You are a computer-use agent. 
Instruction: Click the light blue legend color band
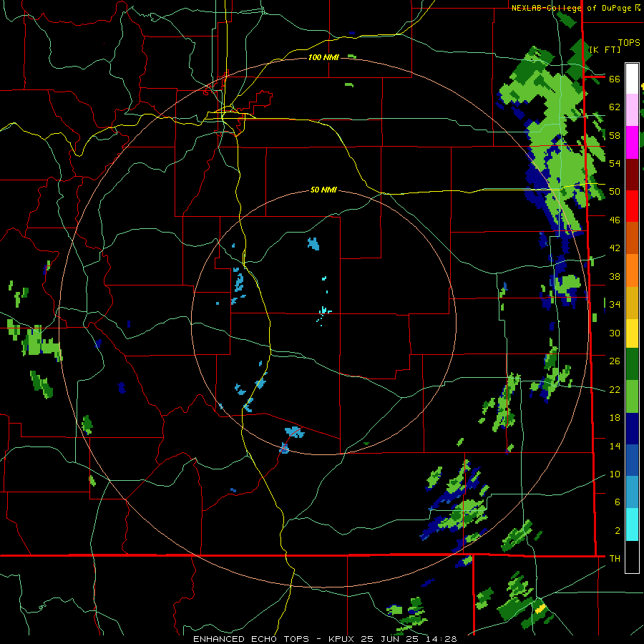632,492
